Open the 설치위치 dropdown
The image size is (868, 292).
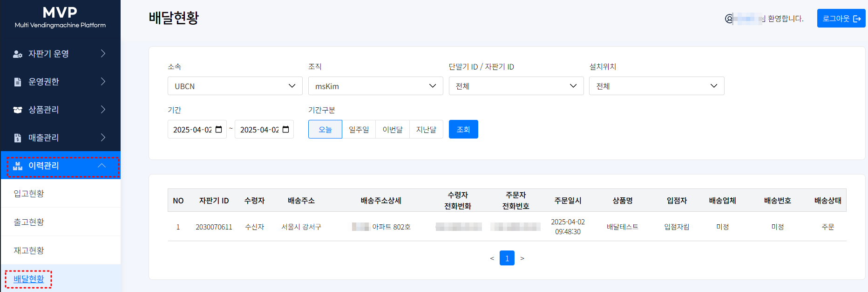pos(657,86)
